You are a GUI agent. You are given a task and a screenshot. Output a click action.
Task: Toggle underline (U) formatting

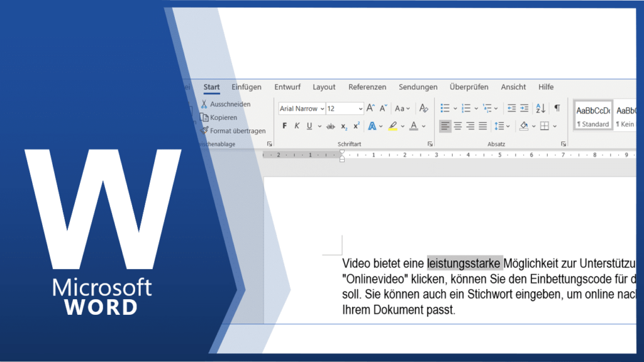click(x=309, y=126)
